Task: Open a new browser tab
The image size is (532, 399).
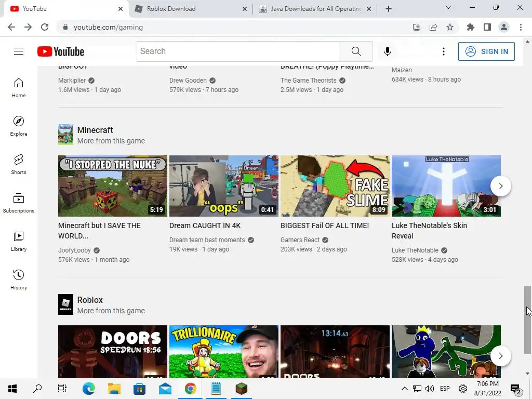Action: 389,9
